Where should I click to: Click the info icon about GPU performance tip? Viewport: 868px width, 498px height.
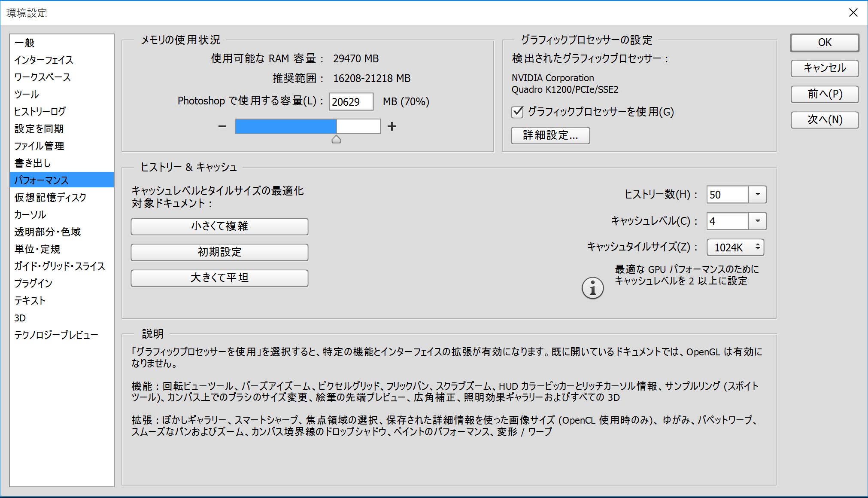(592, 287)
